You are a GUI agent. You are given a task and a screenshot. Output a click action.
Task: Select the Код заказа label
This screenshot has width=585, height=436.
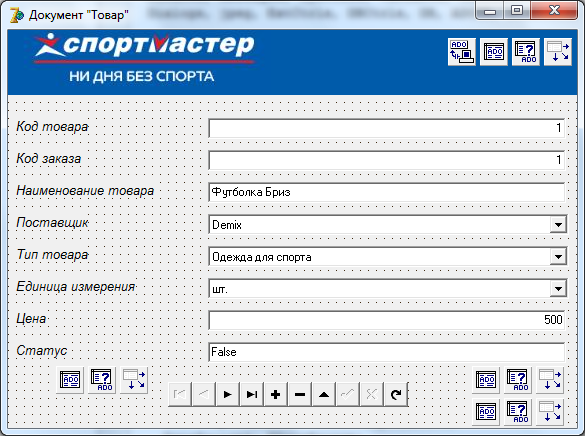coord(49,159)
